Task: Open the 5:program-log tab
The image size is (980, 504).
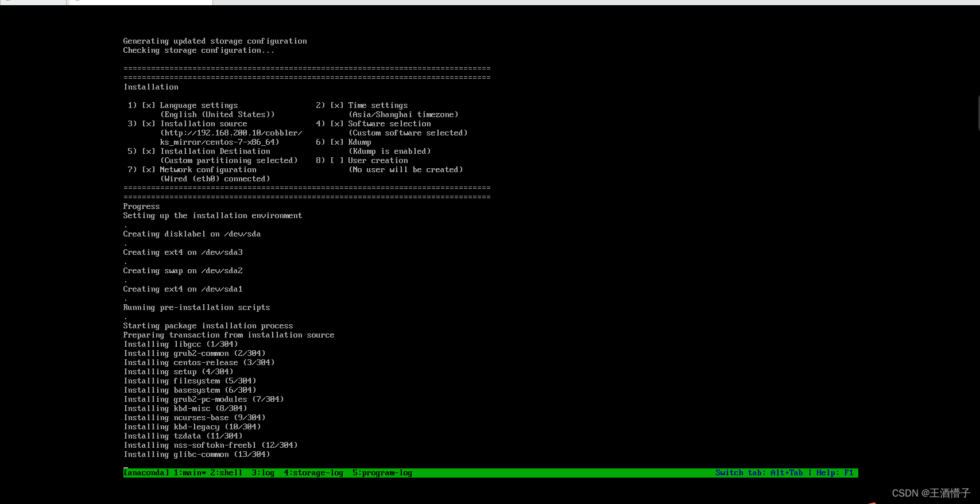Action: coord(382,473)
